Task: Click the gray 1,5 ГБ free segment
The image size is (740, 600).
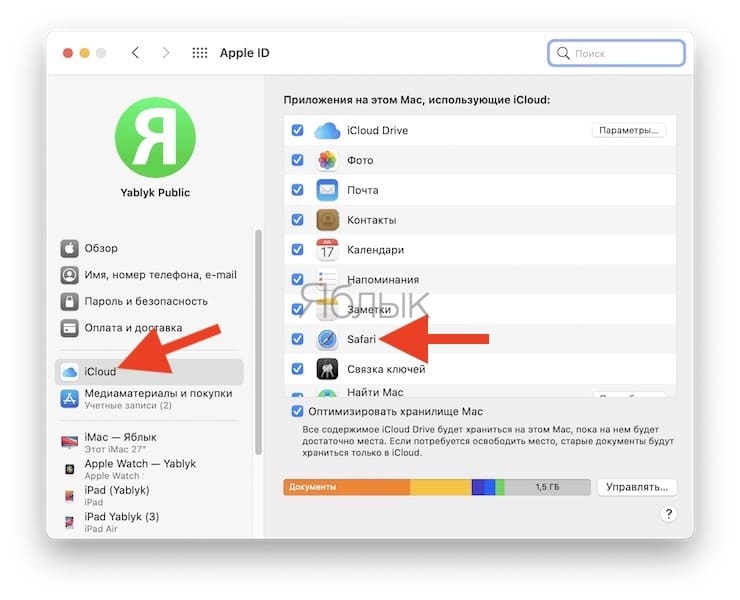Action: coord(547,487)
